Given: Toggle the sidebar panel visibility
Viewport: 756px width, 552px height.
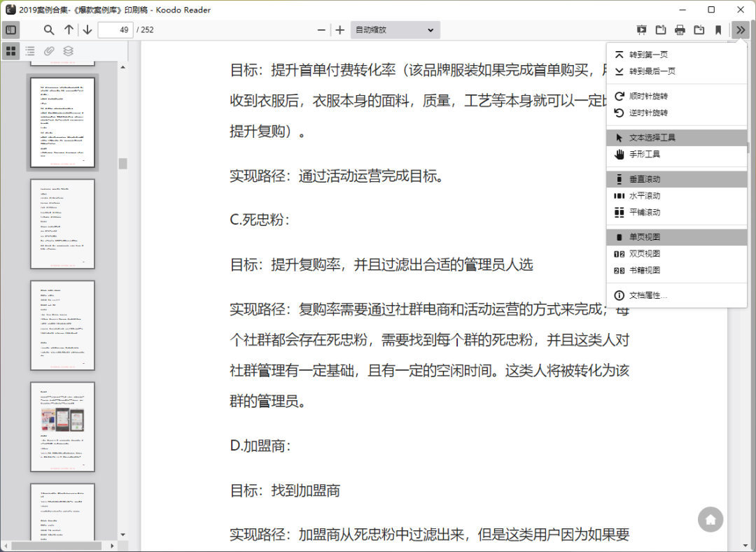Looking at the screenshot, I should pyautogui.click(x=11, y=30).
